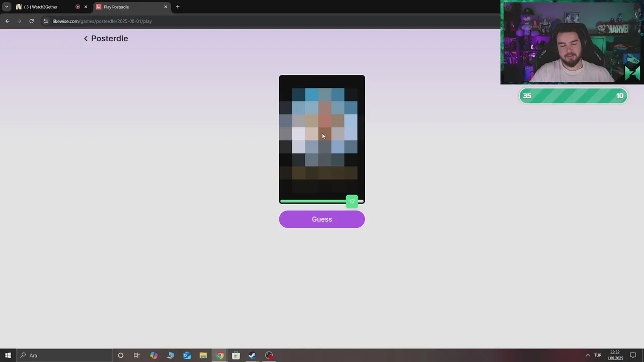Click the 10 value on green bar

tap(620, 96)
